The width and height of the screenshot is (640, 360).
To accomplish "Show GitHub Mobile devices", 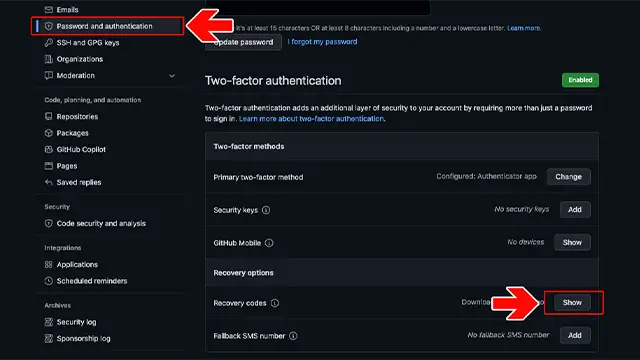I will (x=572, y=242).
